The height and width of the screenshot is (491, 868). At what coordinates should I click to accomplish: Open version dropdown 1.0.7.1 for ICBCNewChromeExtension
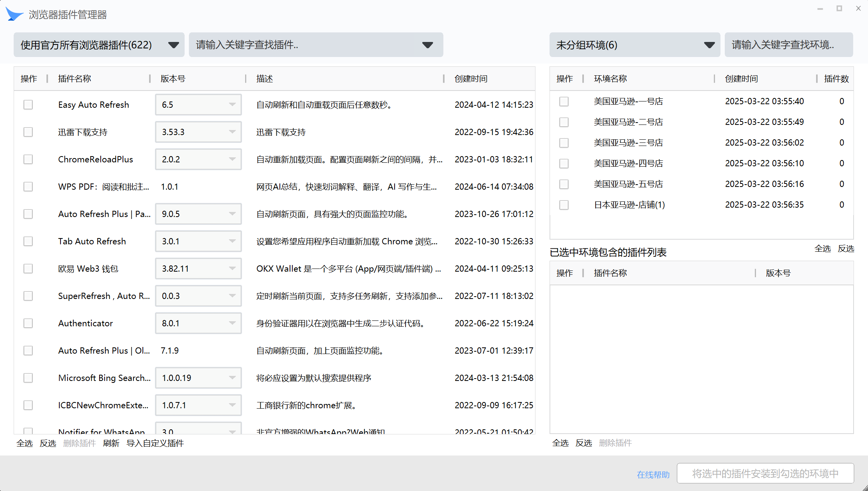pyautogui.click(x=198, y=405)
